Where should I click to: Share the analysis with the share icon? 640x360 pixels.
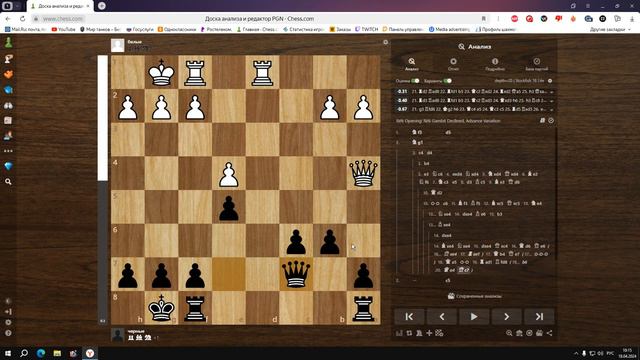click(x=549, y=333)
